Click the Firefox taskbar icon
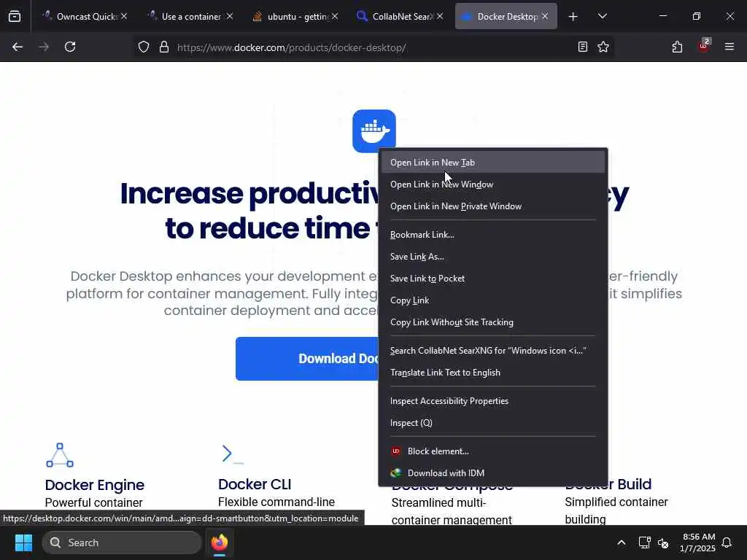The image size is (747, 560). 220,542
